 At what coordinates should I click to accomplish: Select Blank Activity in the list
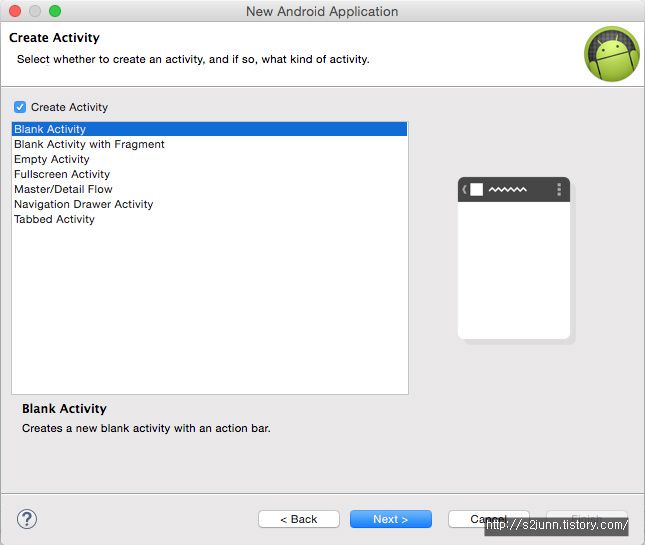click(209, 129)
